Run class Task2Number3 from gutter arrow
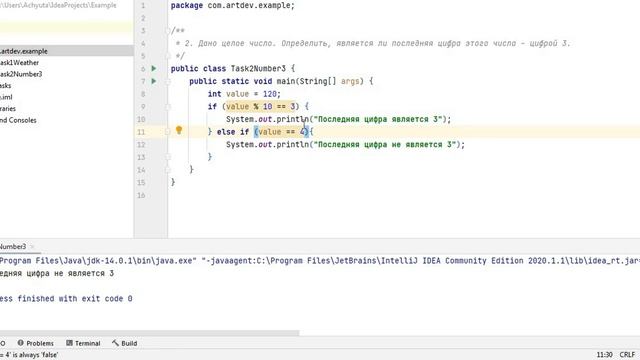The image size is (640, 360). click(x=154, y=69)
